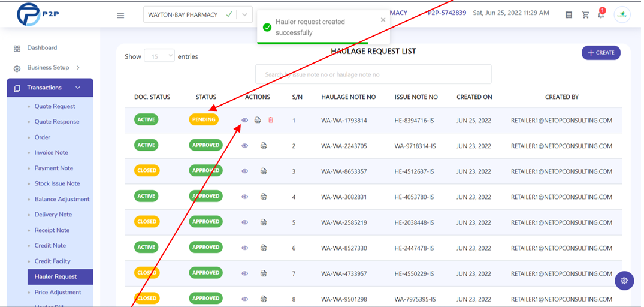Click CREATED BY column header
Image resolution: width=644 pixels, height=307 pixels.
pyautogui.click(x=562, y=97)
